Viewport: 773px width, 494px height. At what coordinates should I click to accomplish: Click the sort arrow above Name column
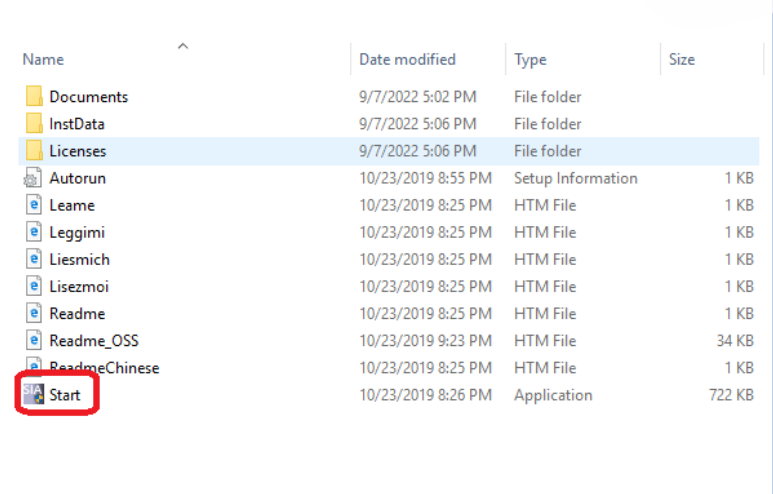pos(183,46)
